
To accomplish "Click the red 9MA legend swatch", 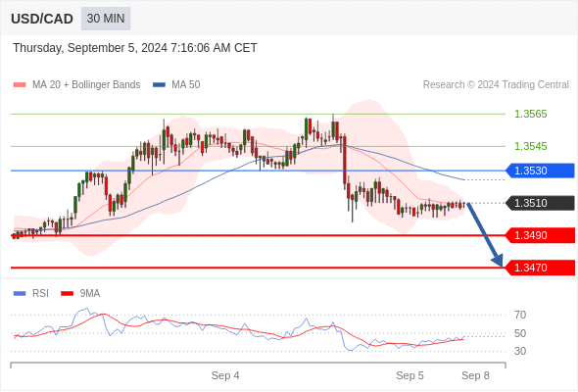I will pyautogui.click(x=67, y=294).
